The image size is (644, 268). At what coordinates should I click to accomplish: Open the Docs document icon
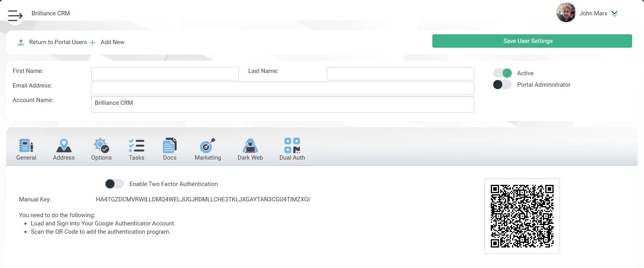[170, 146]
